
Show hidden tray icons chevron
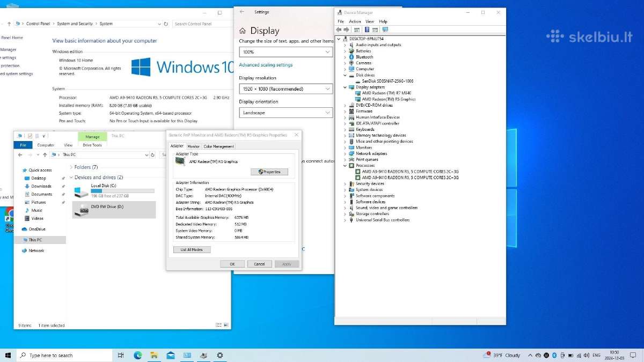pyautogui.click(x=530, y=355)
